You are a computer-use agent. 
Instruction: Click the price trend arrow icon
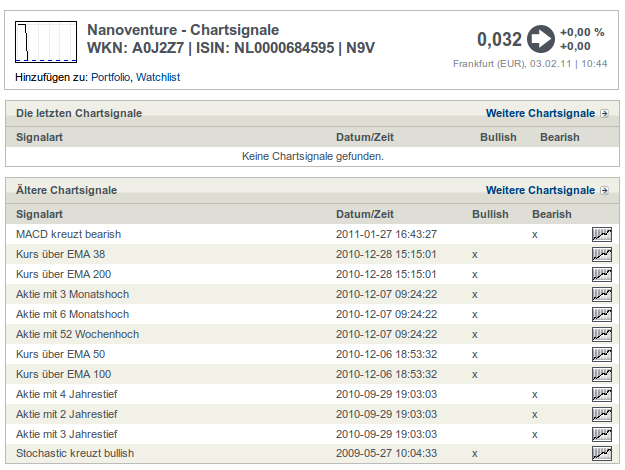pyautogui.click(x=541, y=39)
